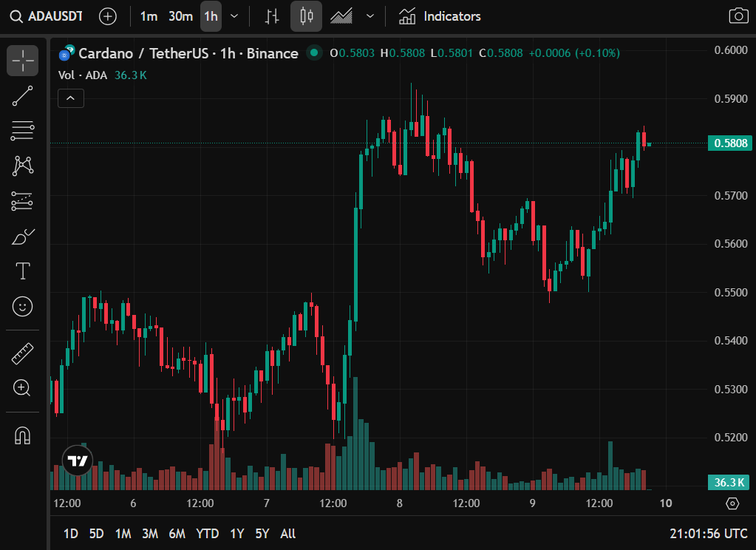Toggle magnet mode snapping
The image size is (756, 550).
[x=23, y=435]
